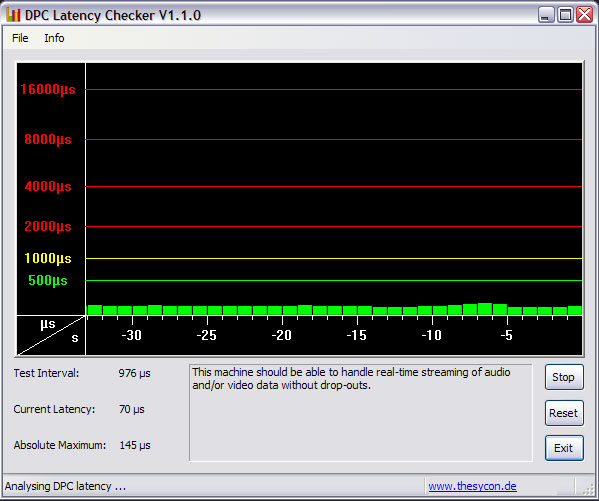Click the -30 seconds axis marker
Viewport: 599px width, 501px height.
[131, 335]
